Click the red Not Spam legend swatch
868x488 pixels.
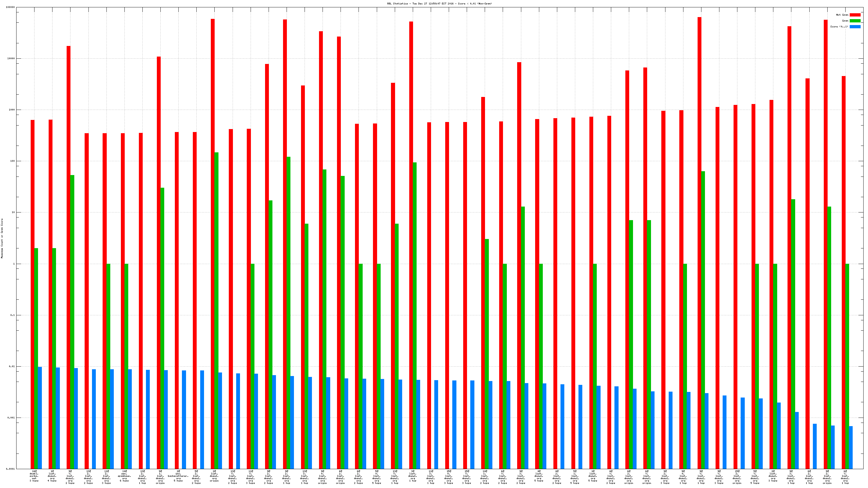[855, 15]
